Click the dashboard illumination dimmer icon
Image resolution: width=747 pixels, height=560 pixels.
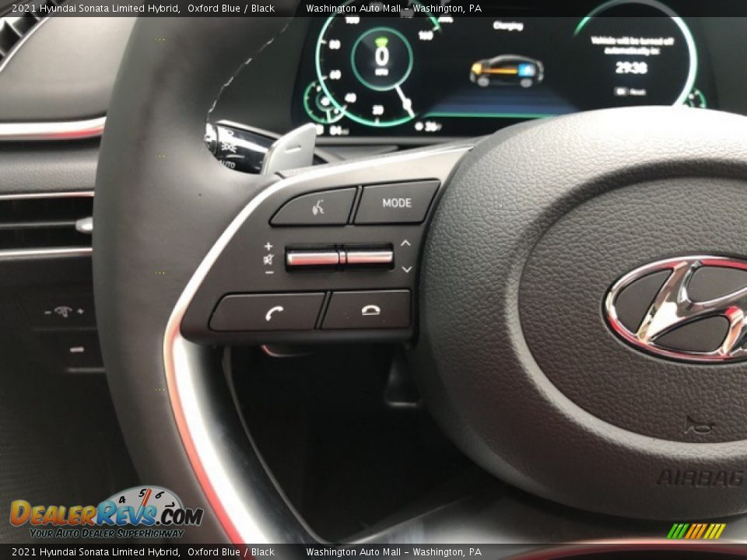coord(64,312)
